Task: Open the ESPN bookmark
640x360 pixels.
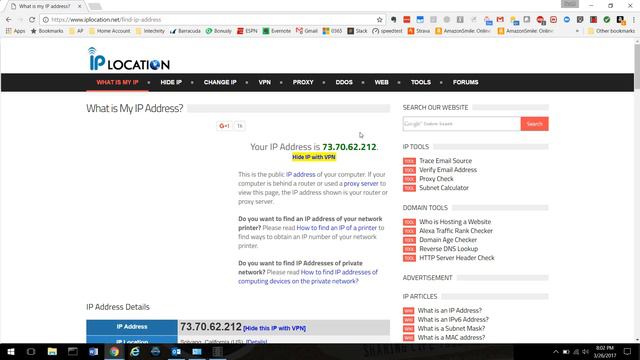Action: [x=247, y=31]
